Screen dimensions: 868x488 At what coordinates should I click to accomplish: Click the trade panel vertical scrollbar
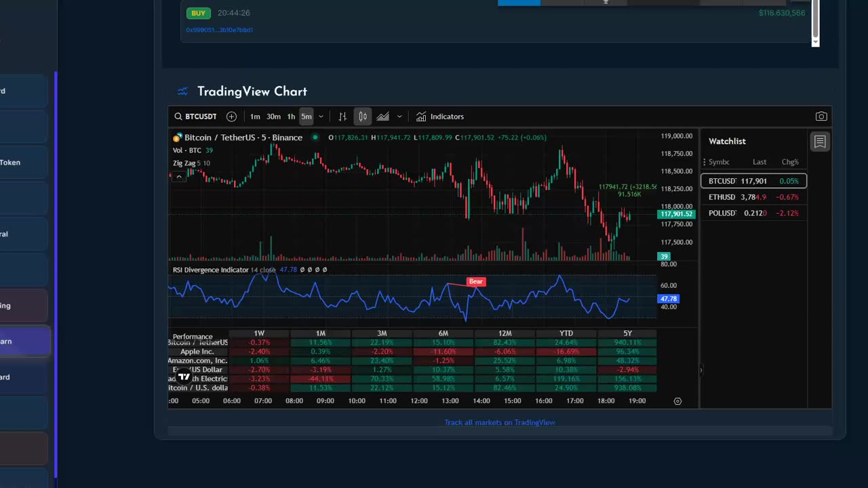pos(815,20)
